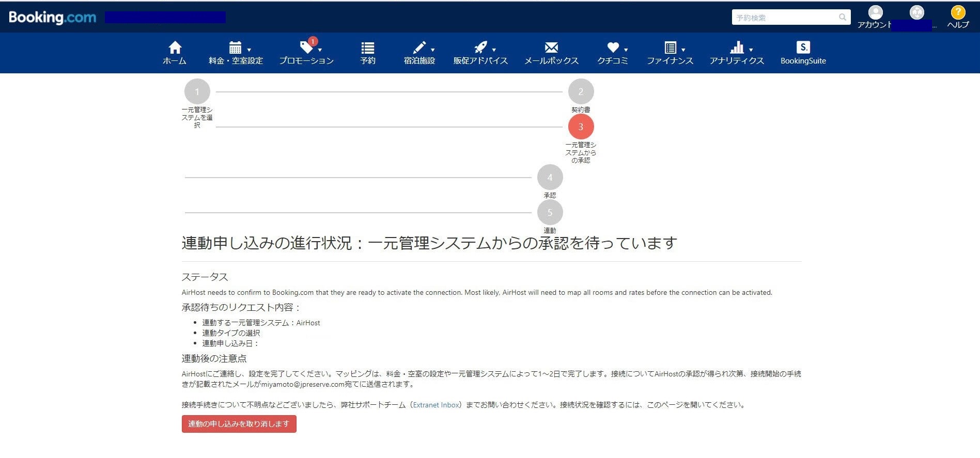Click the 販促アドバイス menu label
The image size is (980, 458).
(480, 61)
